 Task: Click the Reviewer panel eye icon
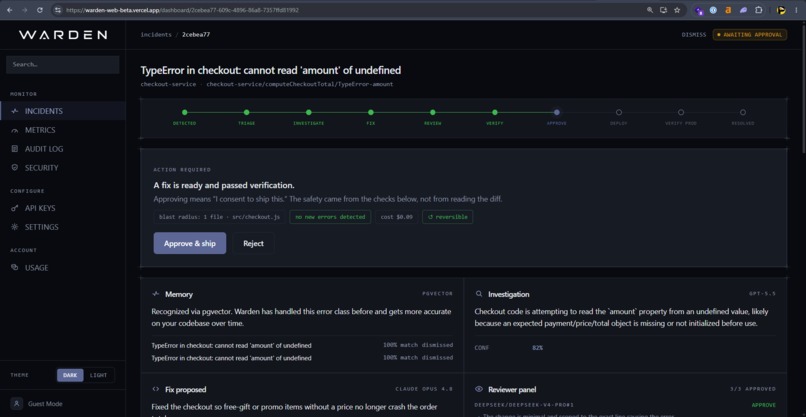point(479,389)
